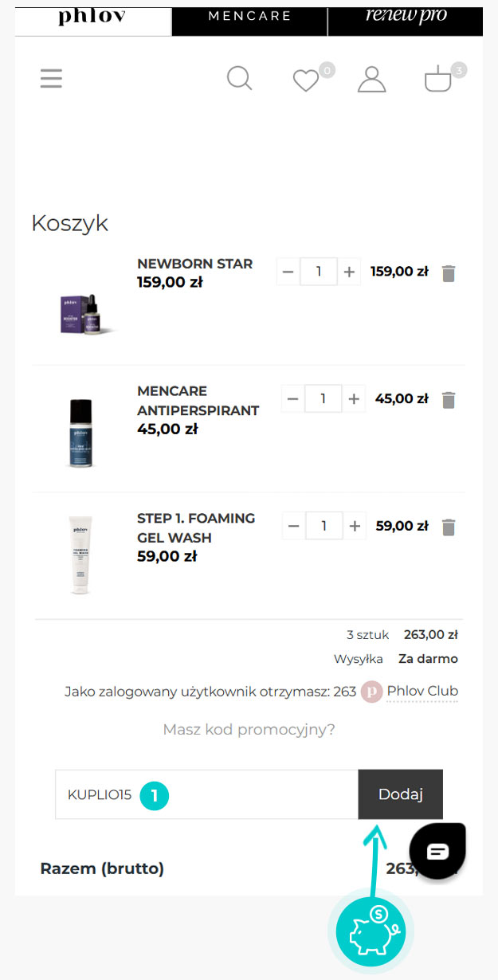The width and height of the screenshot is (498, 980).
Task: Decrease NEWBORN STAR quantity with minus
Action: (288, 272)
